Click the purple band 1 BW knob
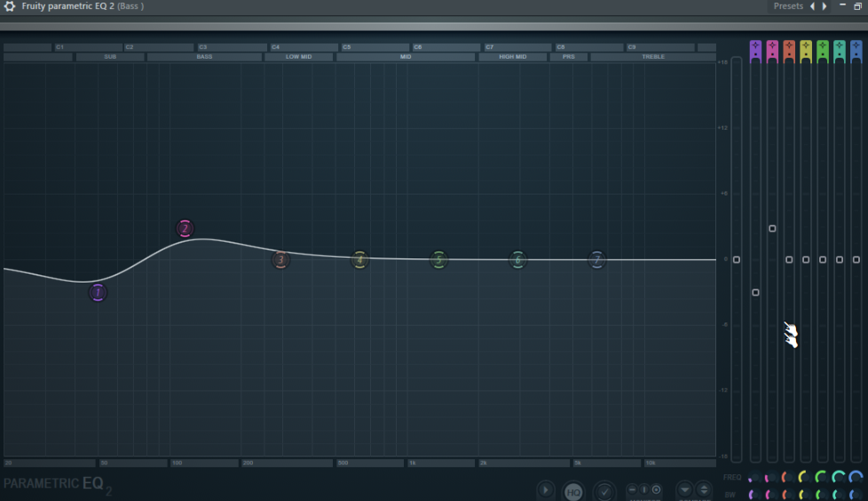Image resolution: width=868 pixels, height=501 pixels. tap(754, 495)
